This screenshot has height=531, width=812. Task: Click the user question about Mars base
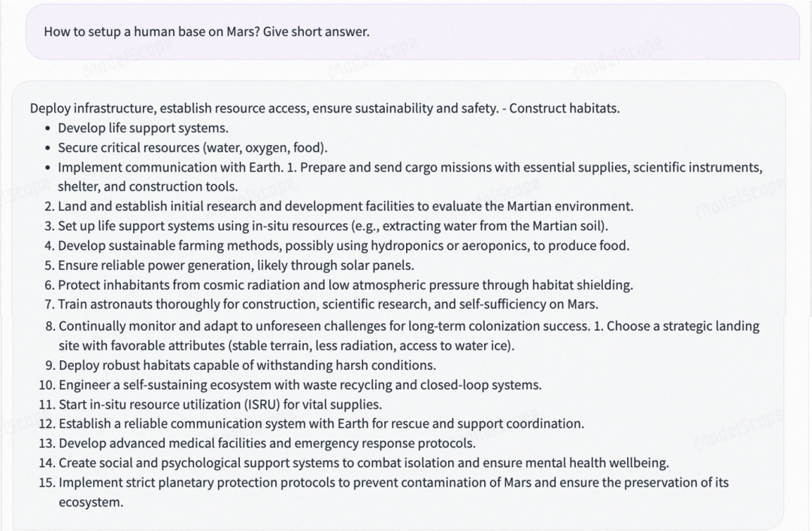(207, 32)
